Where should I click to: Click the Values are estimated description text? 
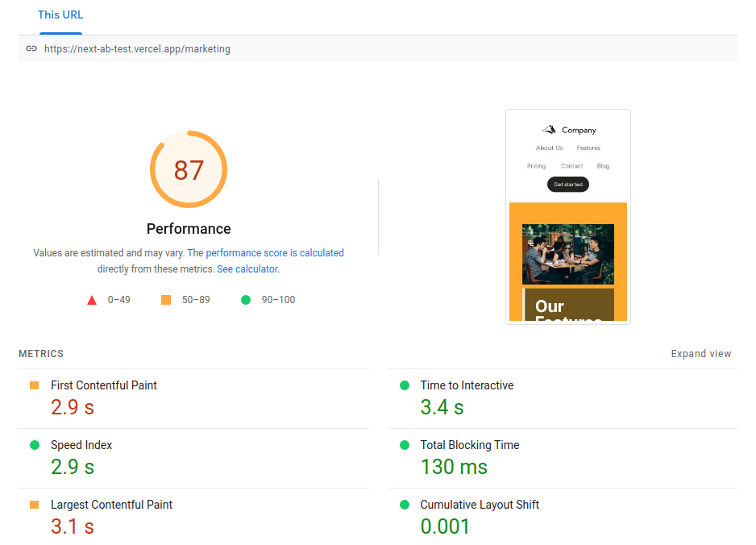(189, 261)
